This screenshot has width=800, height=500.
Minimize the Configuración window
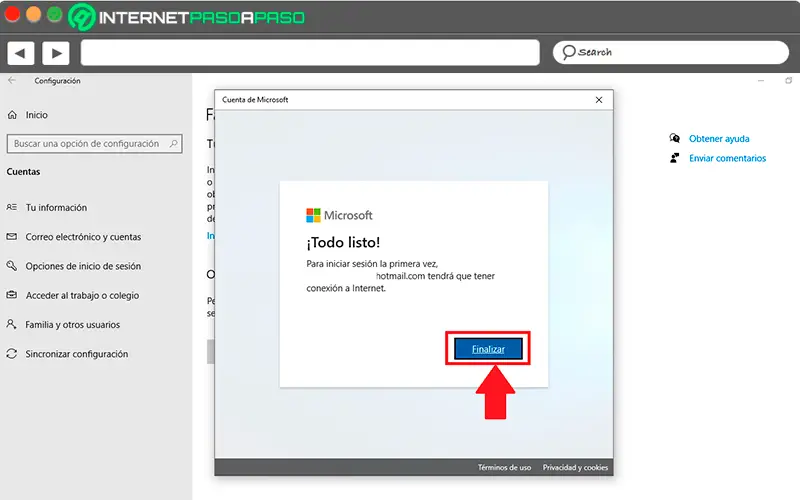pos(761,81)
